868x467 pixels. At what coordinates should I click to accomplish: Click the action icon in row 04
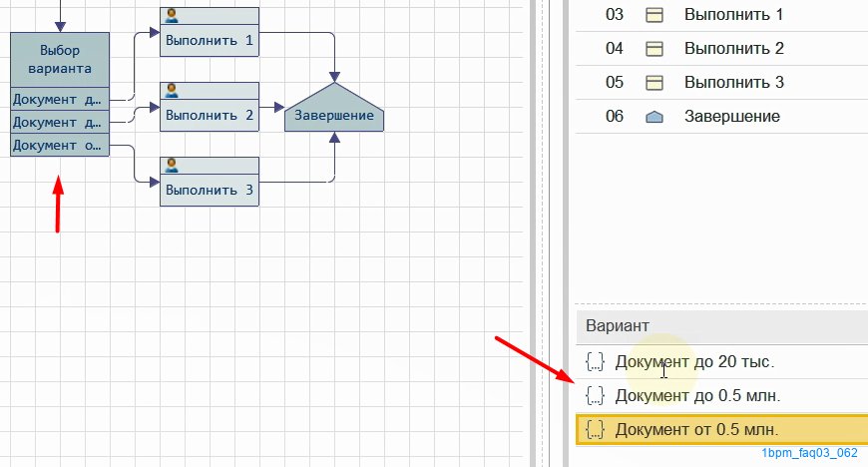(654, 48)
